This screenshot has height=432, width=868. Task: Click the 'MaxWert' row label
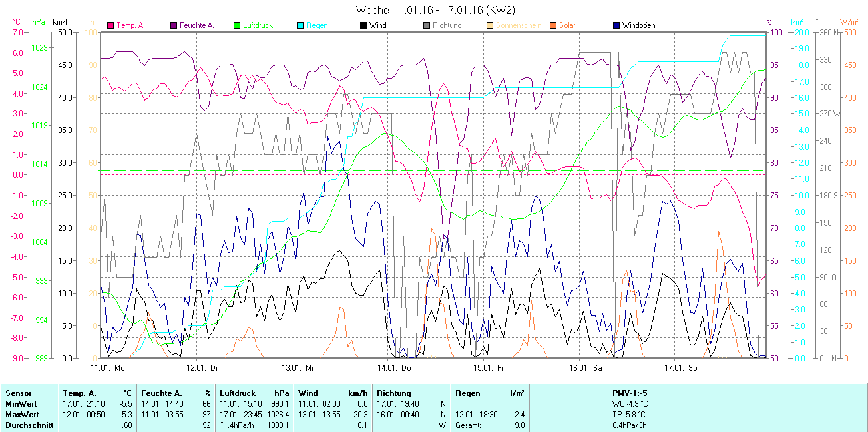coord(21,415)
